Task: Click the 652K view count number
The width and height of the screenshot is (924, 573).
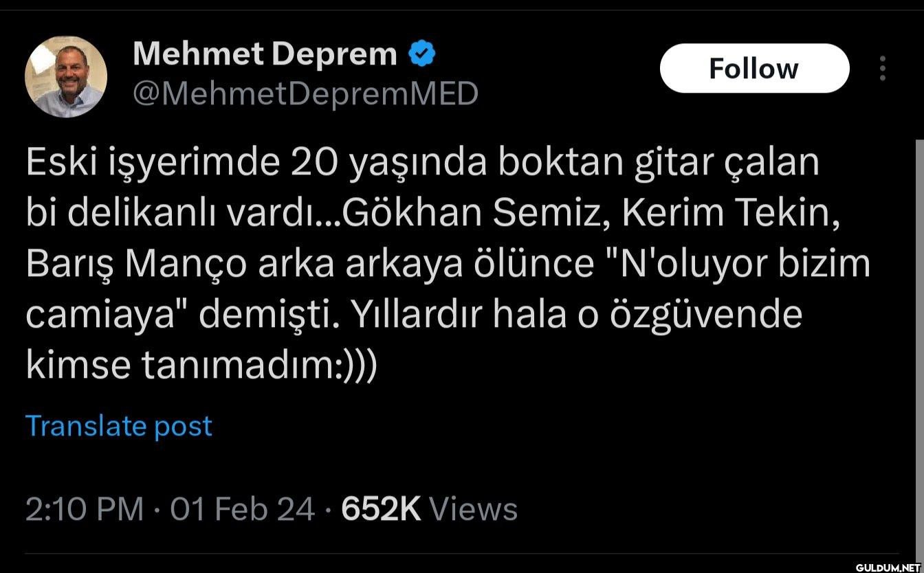Action: pos(381,510)
